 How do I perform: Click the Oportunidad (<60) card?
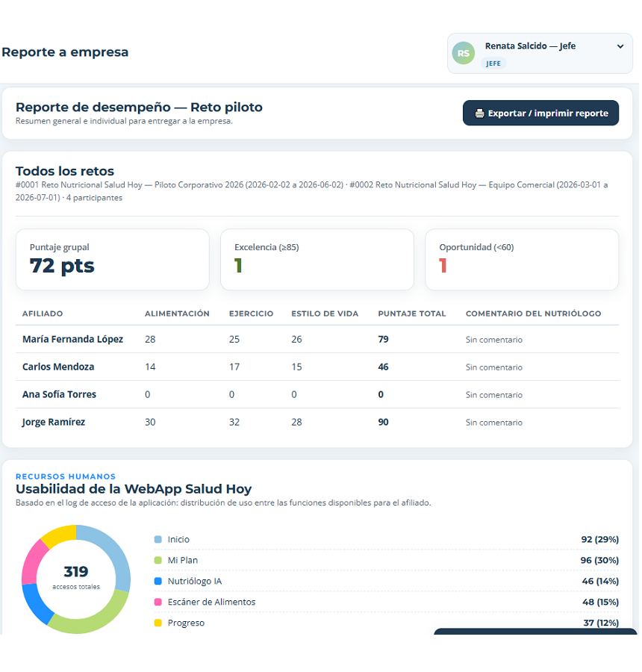click(522, 260)
